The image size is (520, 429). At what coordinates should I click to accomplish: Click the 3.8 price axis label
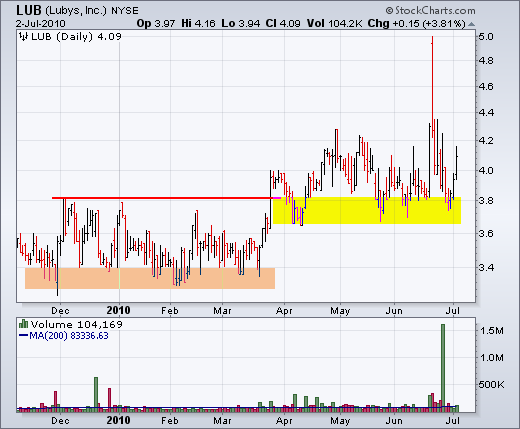(486, 200)
